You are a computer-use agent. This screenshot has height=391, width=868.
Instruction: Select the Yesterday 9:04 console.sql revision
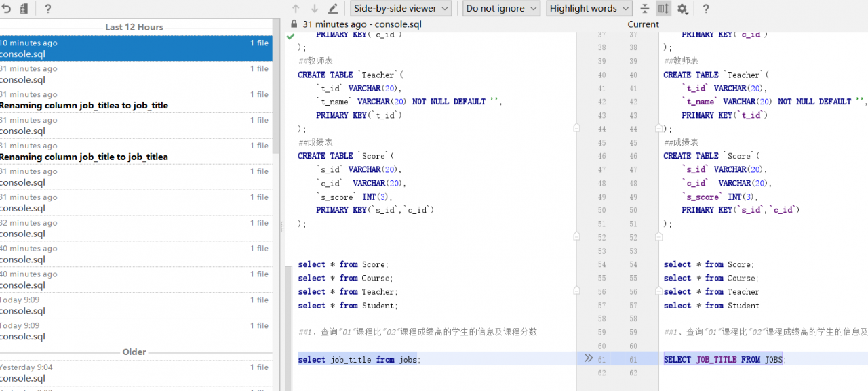tap(136, 373)
